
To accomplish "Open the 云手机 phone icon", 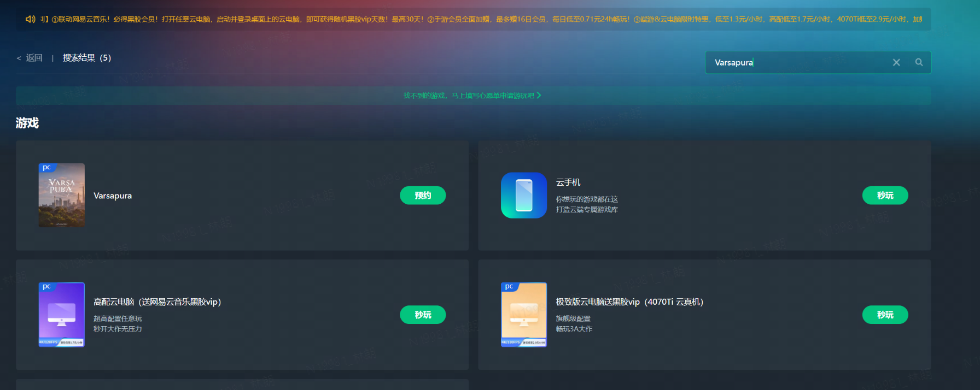I will (x=523, y=196).
